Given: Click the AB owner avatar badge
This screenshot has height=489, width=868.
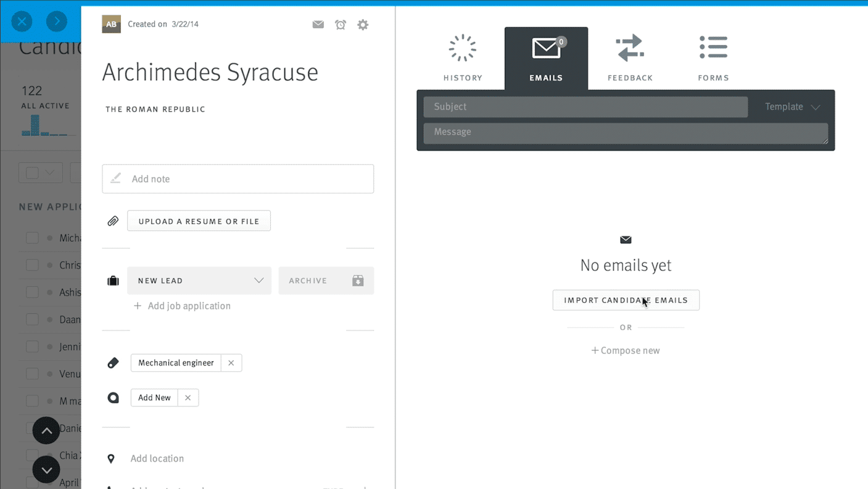Looking at the screenshot, I should [x=111, y=24].
